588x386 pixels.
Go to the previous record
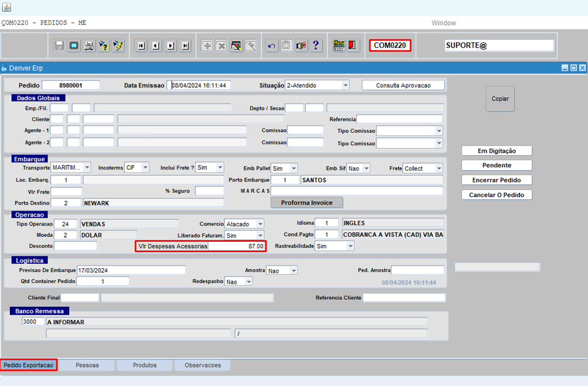click(155, 46)
